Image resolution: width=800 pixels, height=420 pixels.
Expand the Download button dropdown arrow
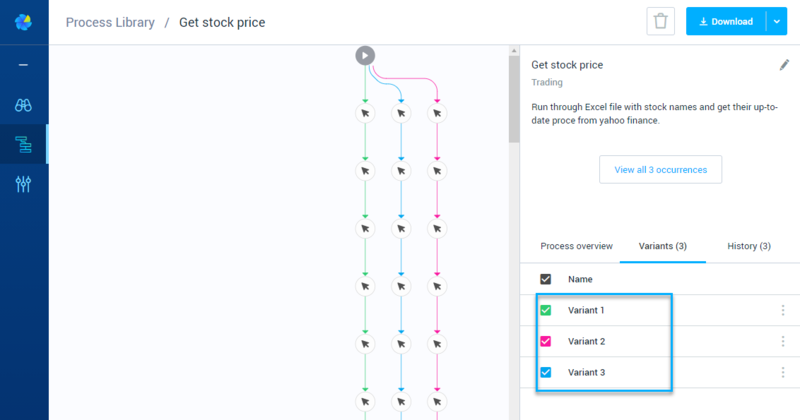point(777,21)
